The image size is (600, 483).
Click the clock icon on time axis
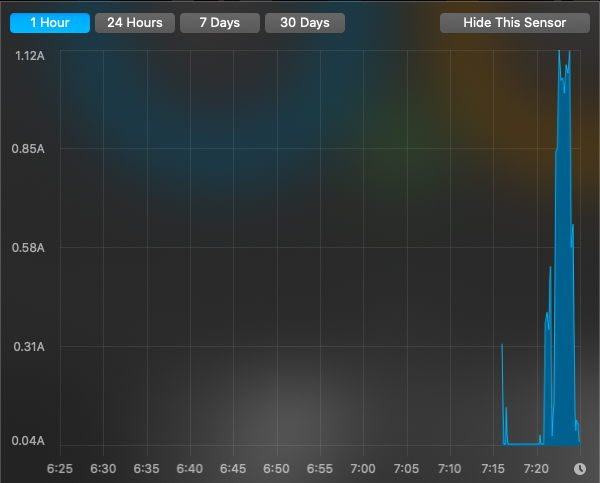[580, 468]
